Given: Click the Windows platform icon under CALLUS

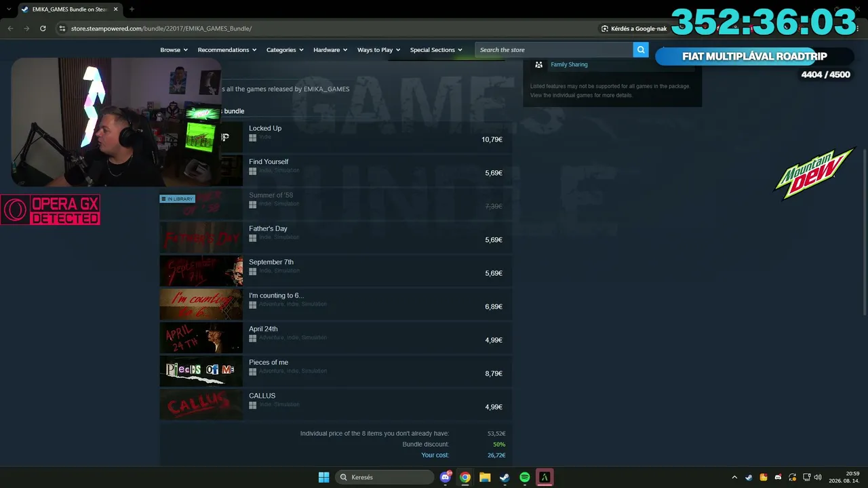Looking at the screenshot, I should (252, 405).
